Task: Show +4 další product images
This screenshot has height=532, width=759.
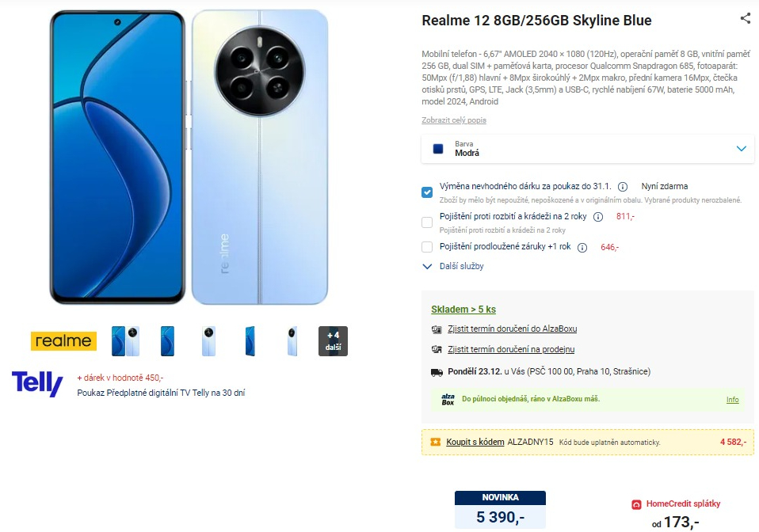Action: coord(333,341)
